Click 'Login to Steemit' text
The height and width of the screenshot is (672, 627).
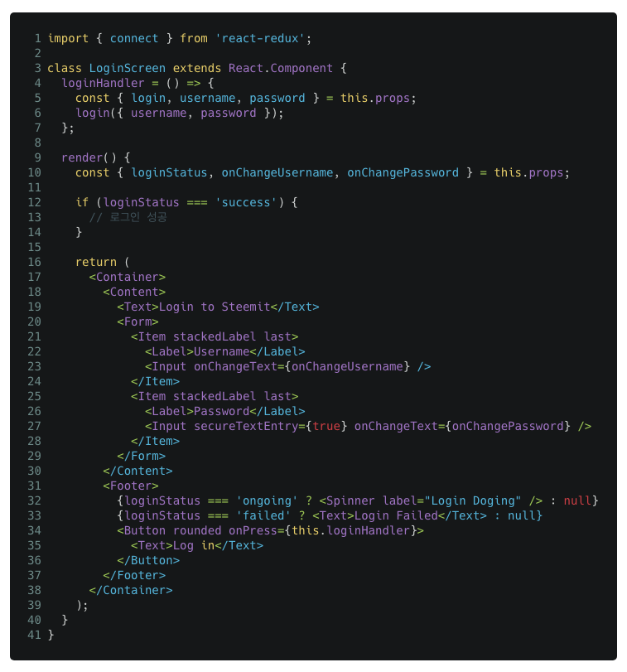pyautogui.click(x=215, y=307)
